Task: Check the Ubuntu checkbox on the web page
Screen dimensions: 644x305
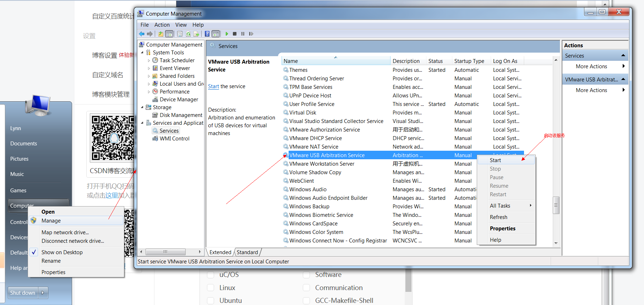Action: click(211, 300)
